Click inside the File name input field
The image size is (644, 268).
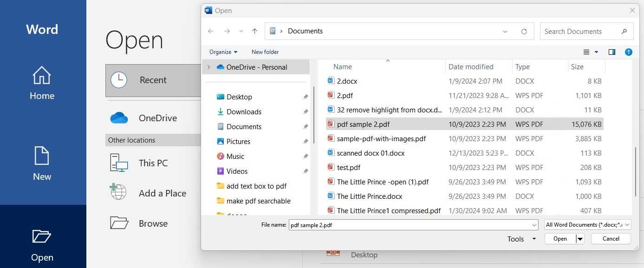pos(409,224)
